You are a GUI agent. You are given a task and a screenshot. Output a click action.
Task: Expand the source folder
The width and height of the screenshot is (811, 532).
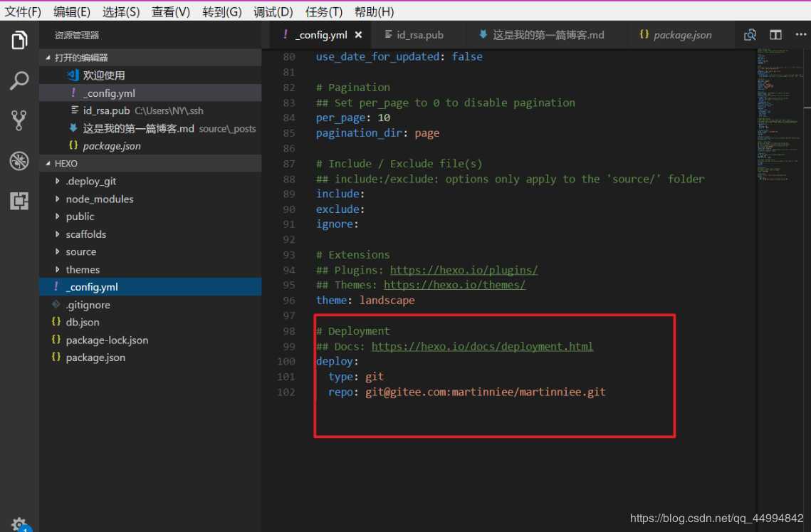(58, 251)
